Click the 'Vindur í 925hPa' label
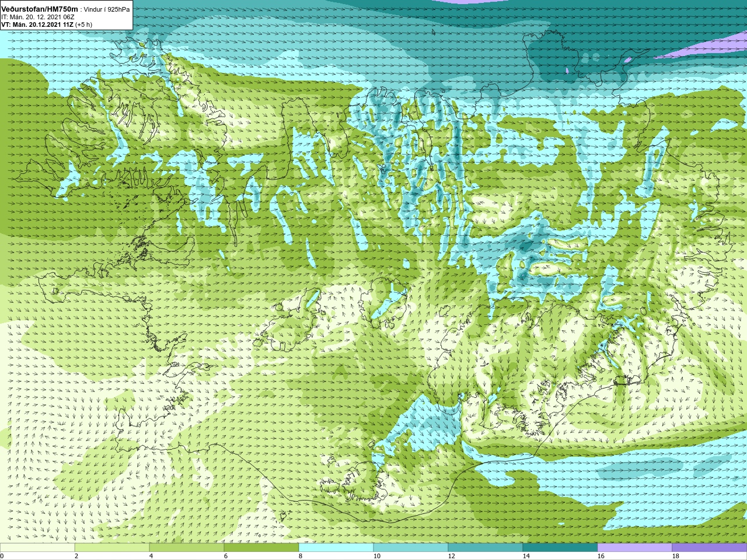Image resolution: width=747 pixels, height=560 pixels. (x=107, y=9)
